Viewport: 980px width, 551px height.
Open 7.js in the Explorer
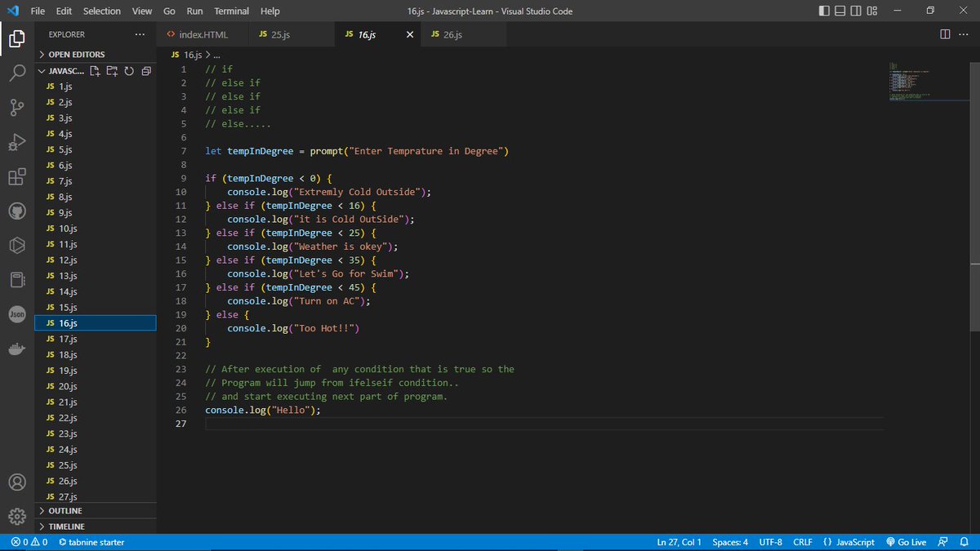[x=96, y=181]
